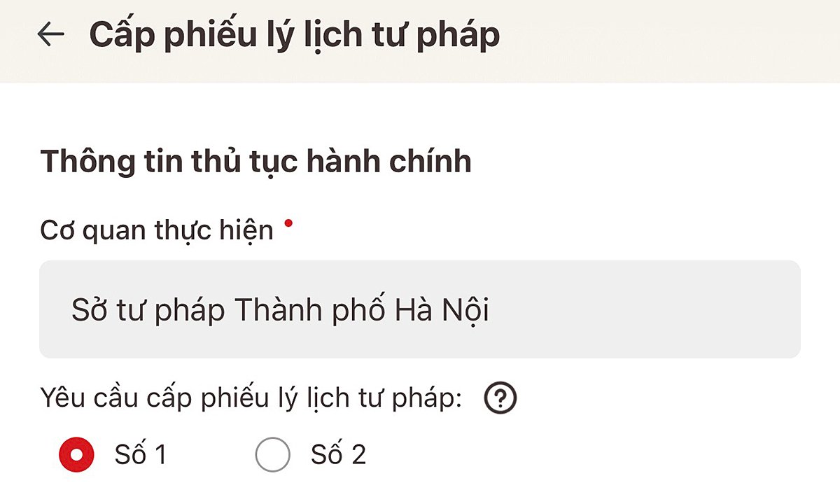Click the Số 2 text label
Viewport: 840px width, 504px height.
click(x=338, y=455)
